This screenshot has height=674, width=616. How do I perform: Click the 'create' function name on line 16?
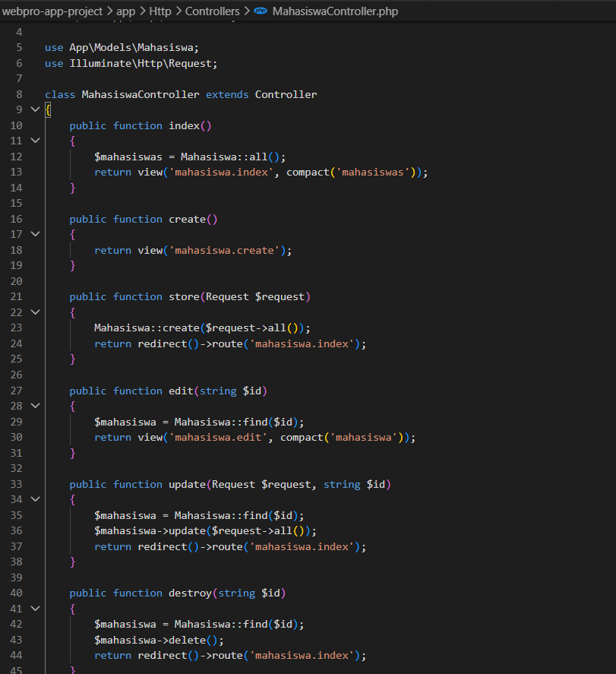click(187, 220)
